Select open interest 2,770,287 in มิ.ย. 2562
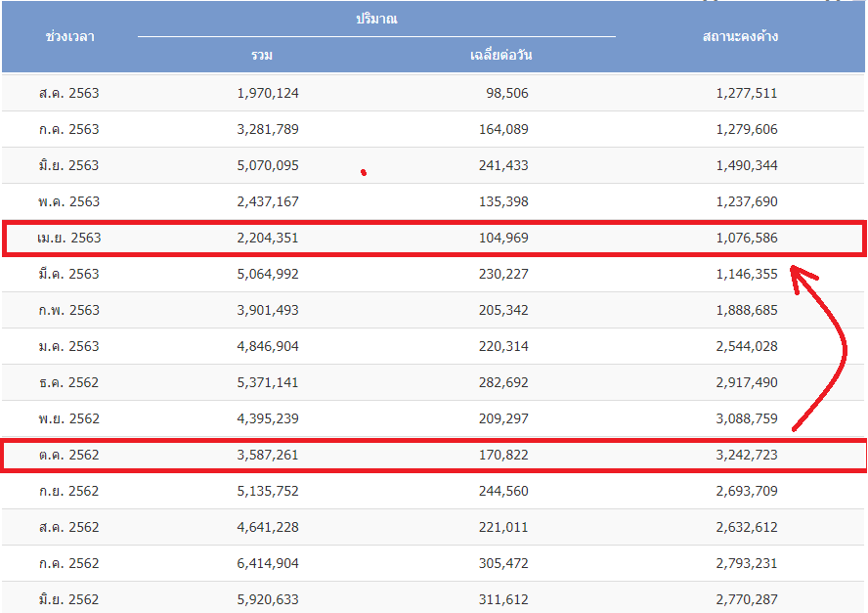The width and height of the screenshot is (868, 613). pyautogui.click(x=747, y=599)
